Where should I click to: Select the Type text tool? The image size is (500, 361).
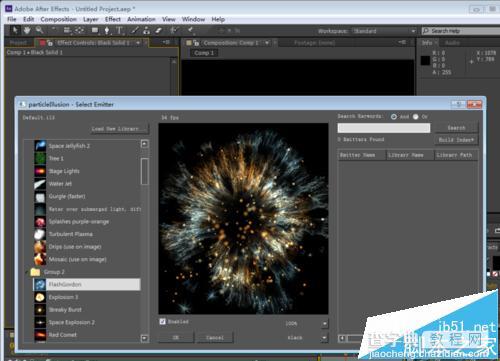click(119, 31)
